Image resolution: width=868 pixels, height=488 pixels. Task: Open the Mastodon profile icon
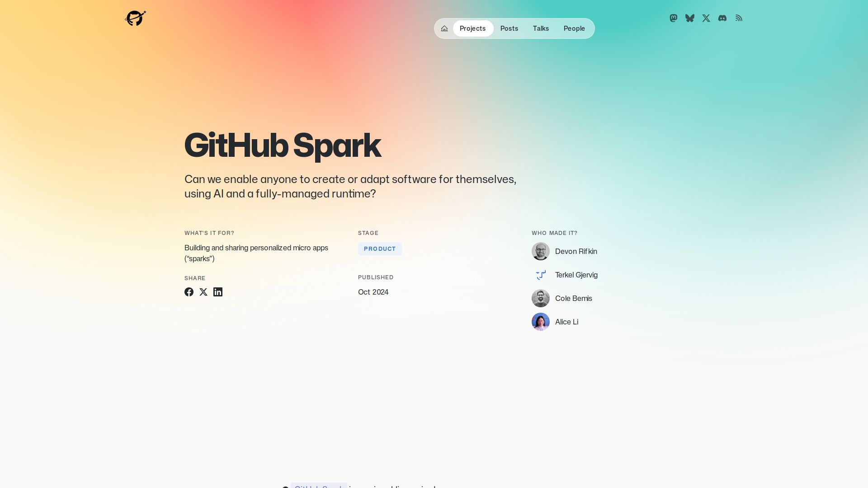click(674, 18)
